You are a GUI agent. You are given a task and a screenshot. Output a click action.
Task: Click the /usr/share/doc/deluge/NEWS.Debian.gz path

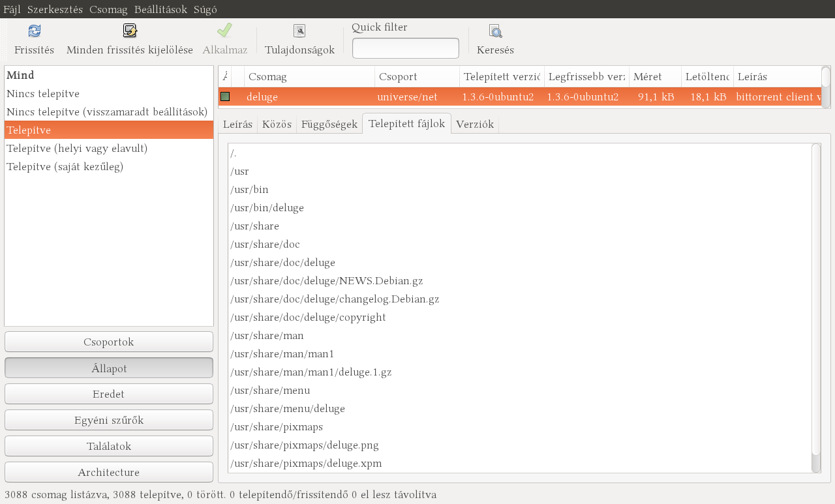(x=327, y=281)
